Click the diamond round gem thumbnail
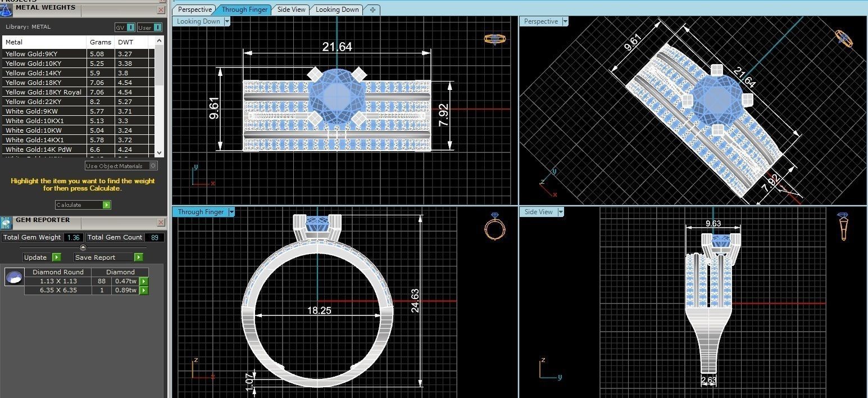This screenshot has height=398, width=868. coord(14,277)
